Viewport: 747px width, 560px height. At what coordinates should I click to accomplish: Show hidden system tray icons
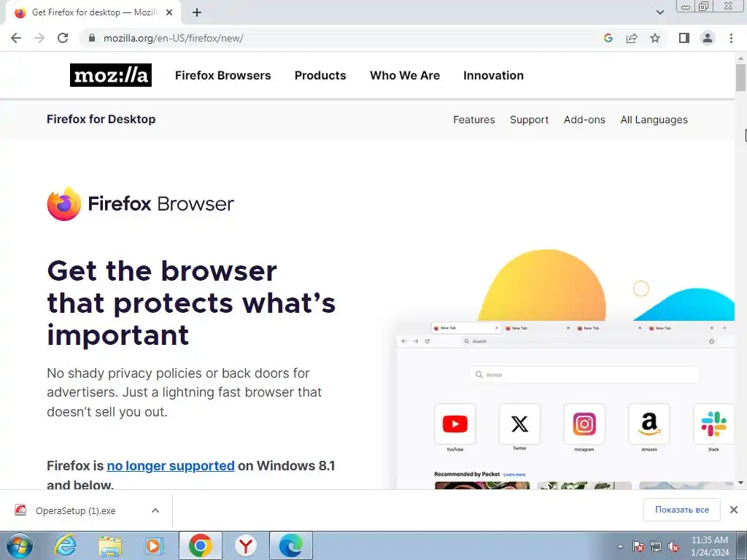pyautogui.click(x=620, y=546)
